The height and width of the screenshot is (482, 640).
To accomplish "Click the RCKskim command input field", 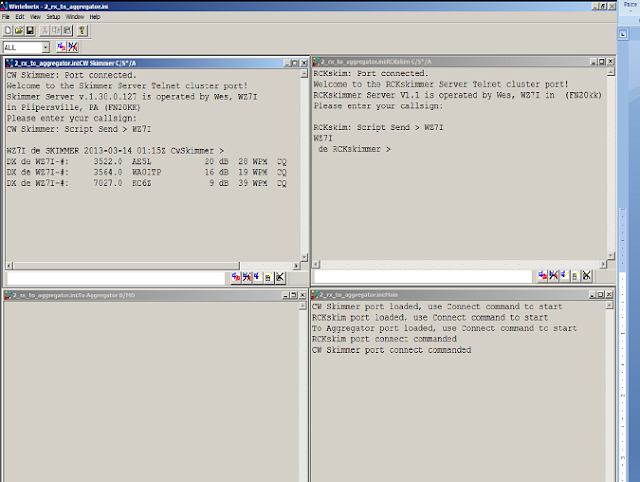I will coord(422,276).
